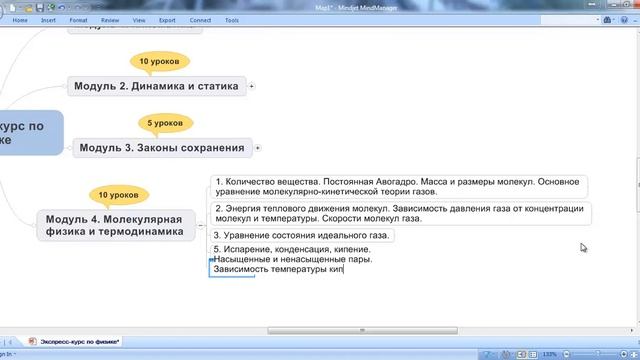Image resolution: width=640 pixels, height=360 pixels.
Task: Open the Export ribbon tab
Action: [167, 20]
